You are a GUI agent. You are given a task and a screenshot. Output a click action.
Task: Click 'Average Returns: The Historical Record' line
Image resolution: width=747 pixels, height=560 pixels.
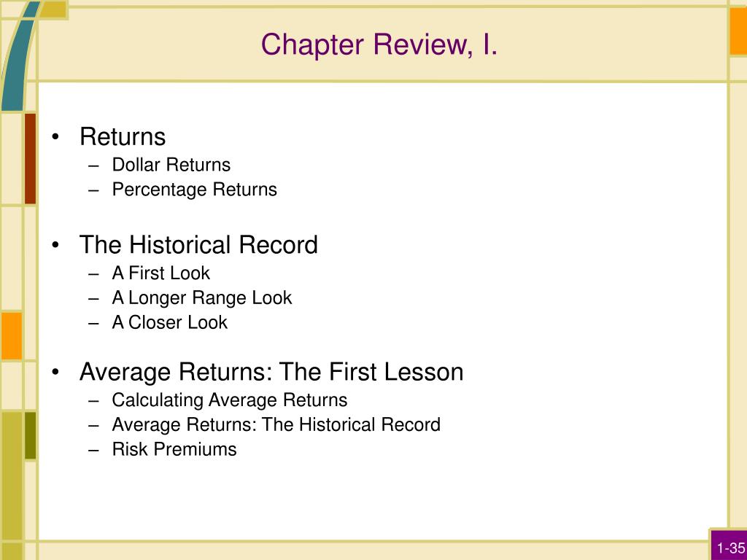coord(276,425)
